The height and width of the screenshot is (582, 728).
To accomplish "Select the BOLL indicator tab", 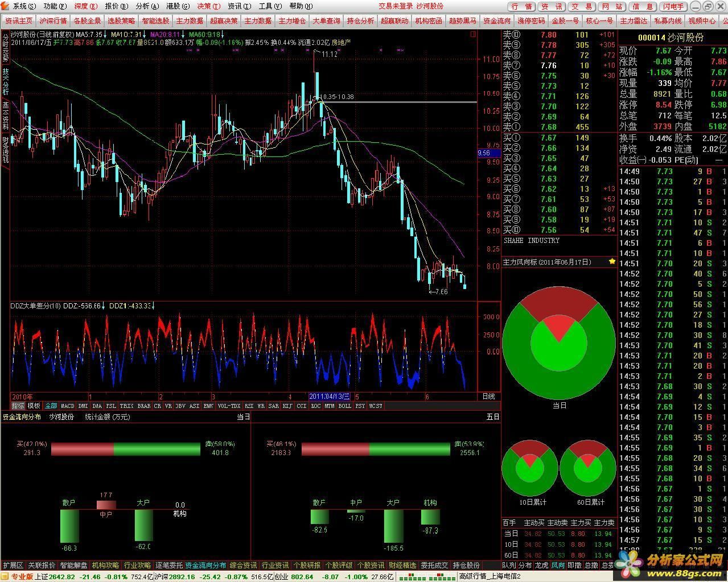I will (345, 406).
